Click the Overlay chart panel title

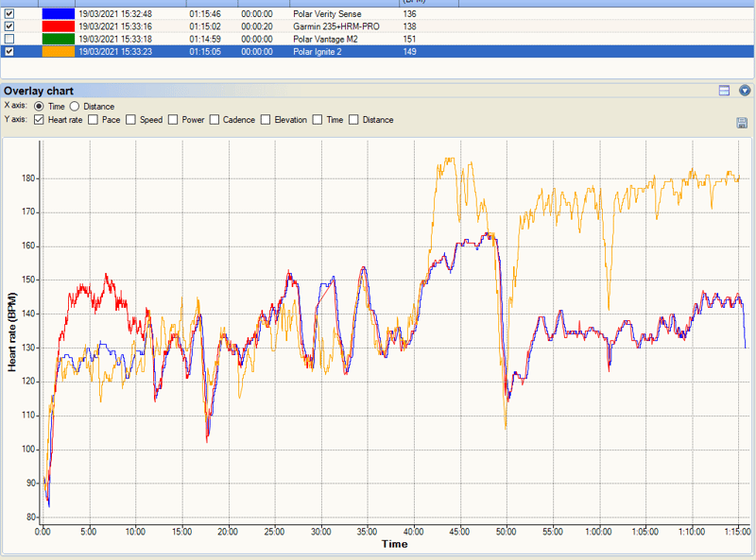point(39,91)
